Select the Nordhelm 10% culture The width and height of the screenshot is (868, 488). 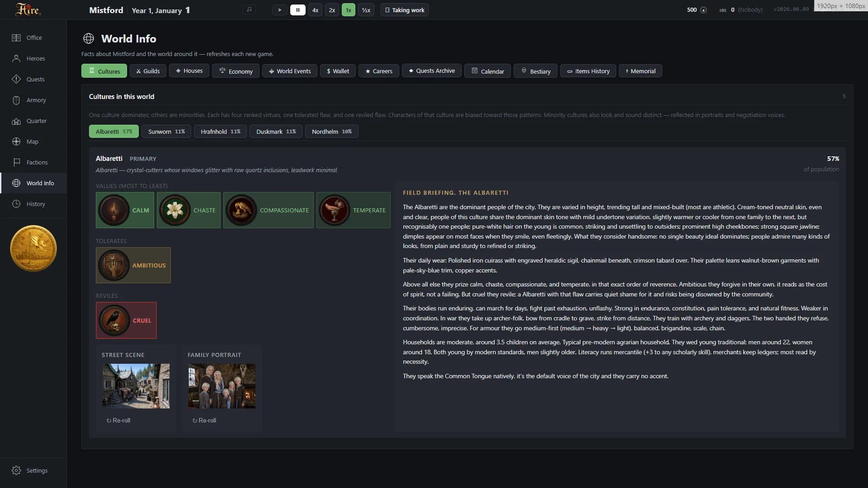point(331,131)
